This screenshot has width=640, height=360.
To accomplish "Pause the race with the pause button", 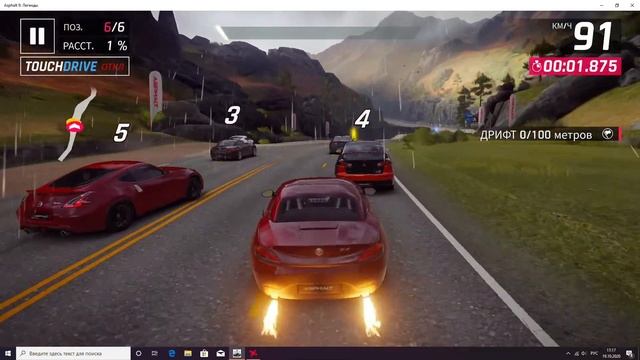I will tap(37, 36).
